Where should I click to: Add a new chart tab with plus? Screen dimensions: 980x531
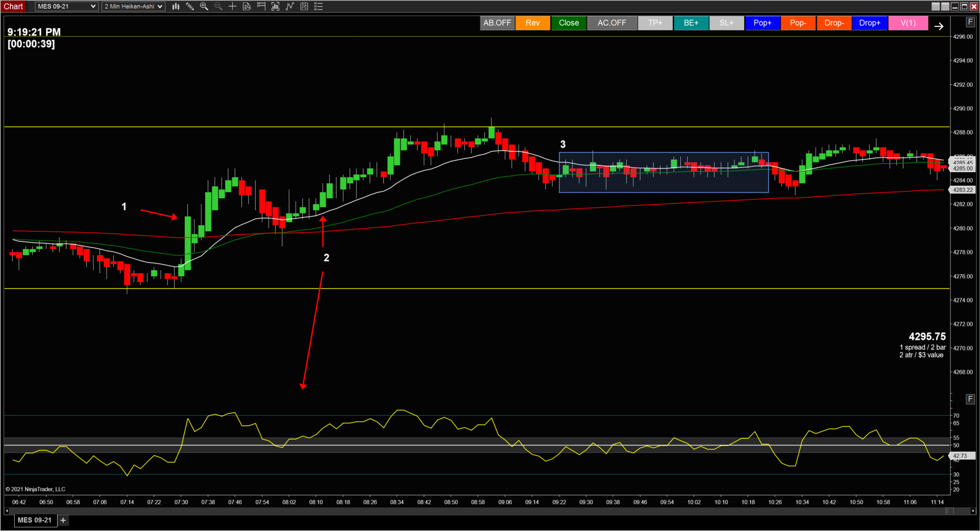click(63, 520)
